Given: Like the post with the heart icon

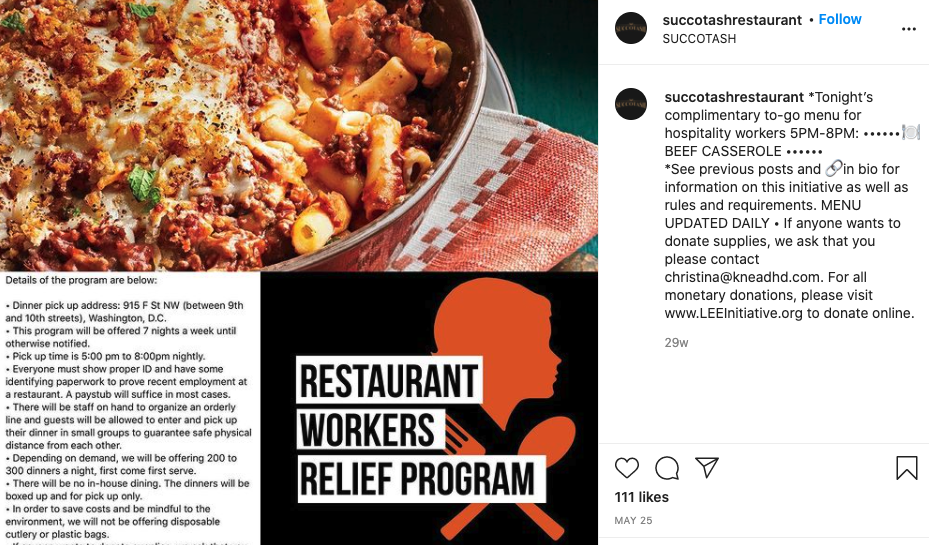Looking at the screenshot, I should (627, 468).
